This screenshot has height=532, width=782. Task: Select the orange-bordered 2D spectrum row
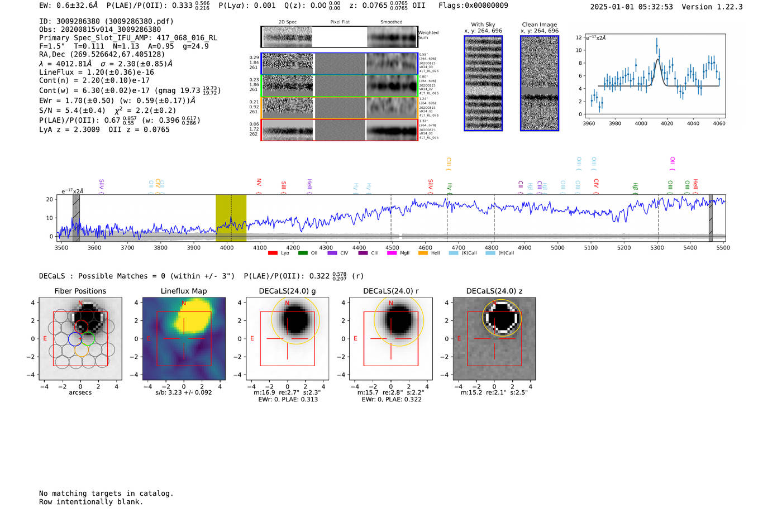coord(339,108)
